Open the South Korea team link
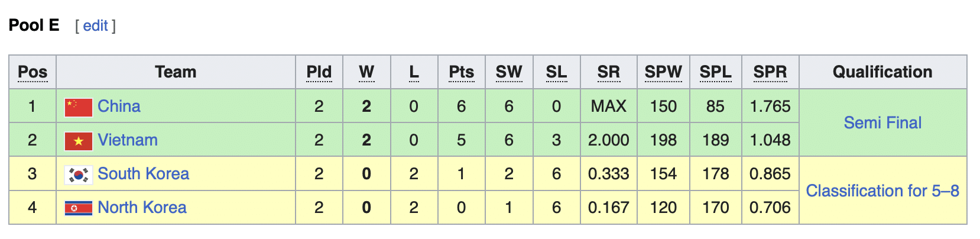980x239 pixels. point(143,174)
